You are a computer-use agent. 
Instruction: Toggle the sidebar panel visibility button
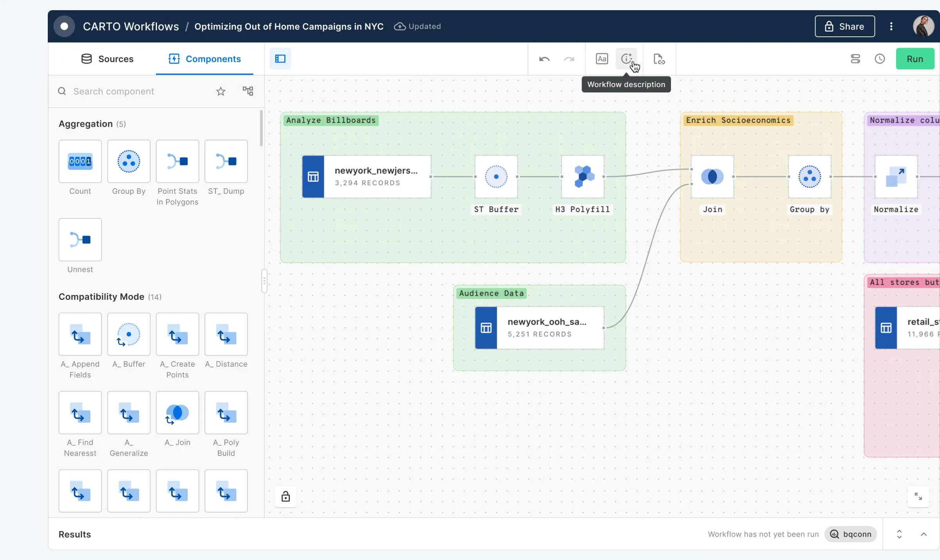tap(280, 59)
